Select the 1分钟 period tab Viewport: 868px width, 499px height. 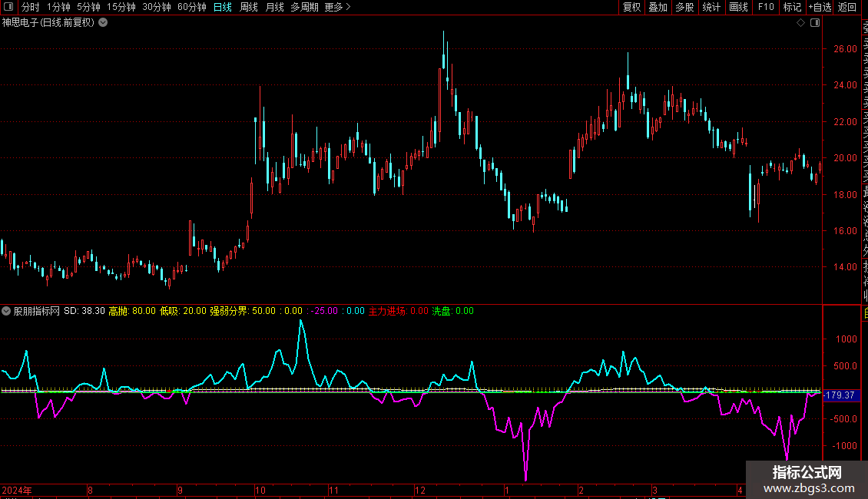point(58,7)
